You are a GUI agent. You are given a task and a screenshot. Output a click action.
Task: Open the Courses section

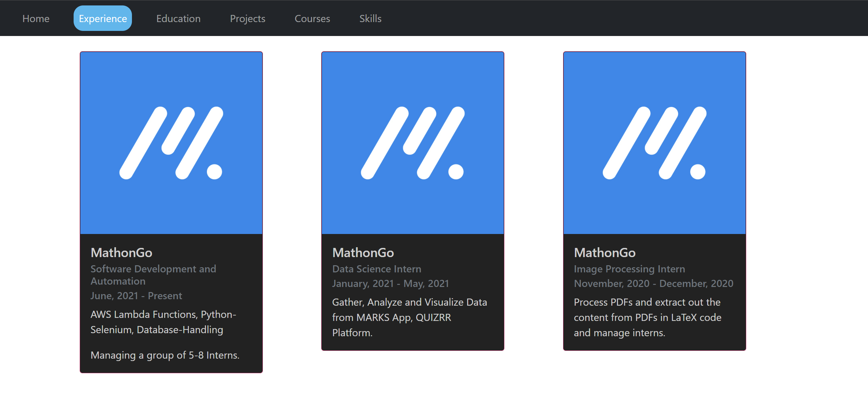(312, 18)
